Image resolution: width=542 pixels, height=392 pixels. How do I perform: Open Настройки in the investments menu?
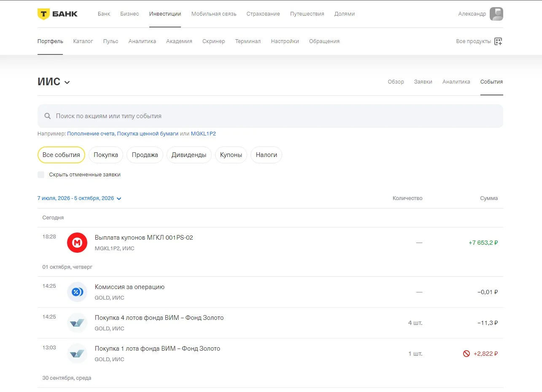point(285,41)
